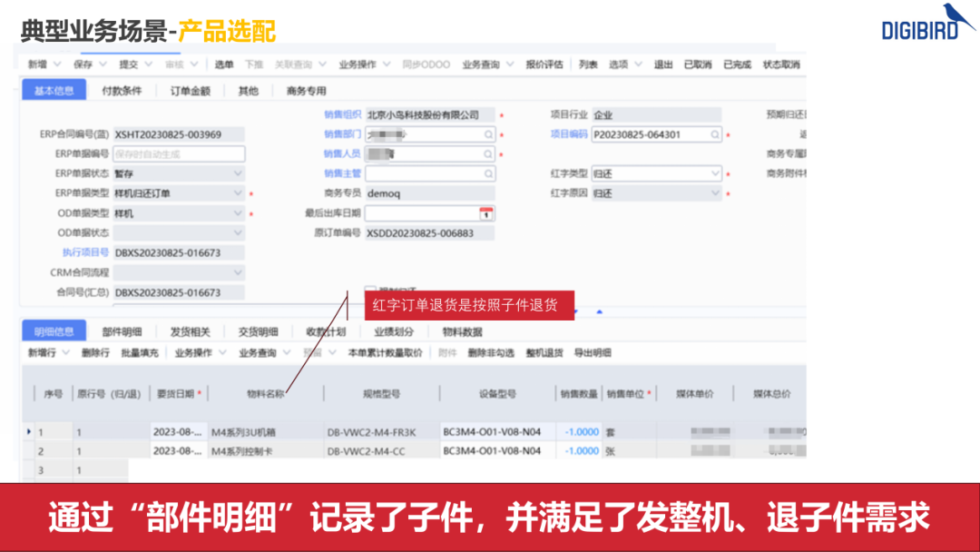Switch to the 订单金额 tab
980x552 pixels.
click(x=190, y=91)
